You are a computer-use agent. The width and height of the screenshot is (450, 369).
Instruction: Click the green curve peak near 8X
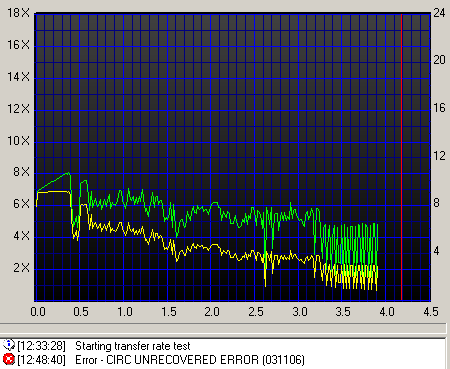(68, 173)
